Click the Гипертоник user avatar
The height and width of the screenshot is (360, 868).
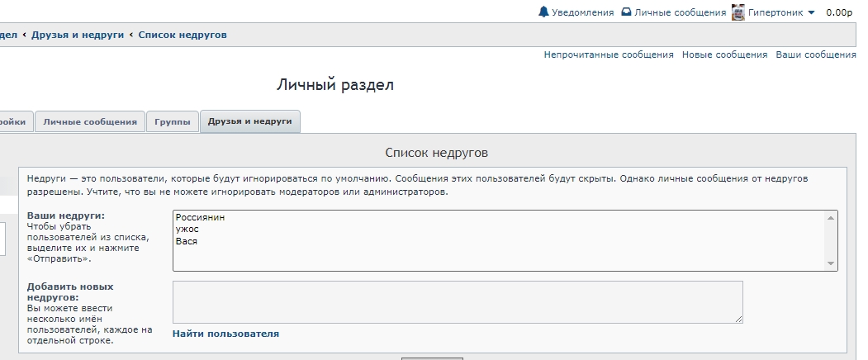pyautogui.click(x=738, y=12)
